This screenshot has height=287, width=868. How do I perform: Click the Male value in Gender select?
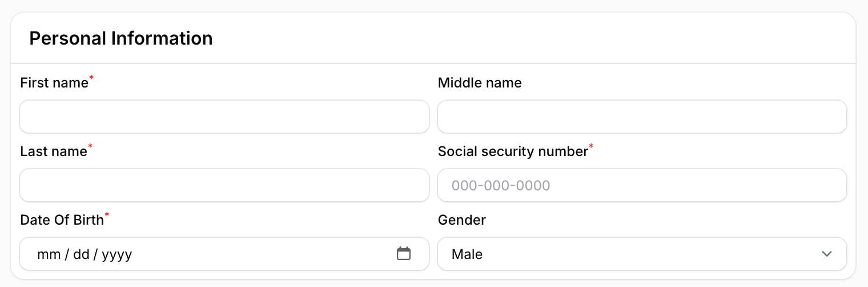(x=467, y=254)
